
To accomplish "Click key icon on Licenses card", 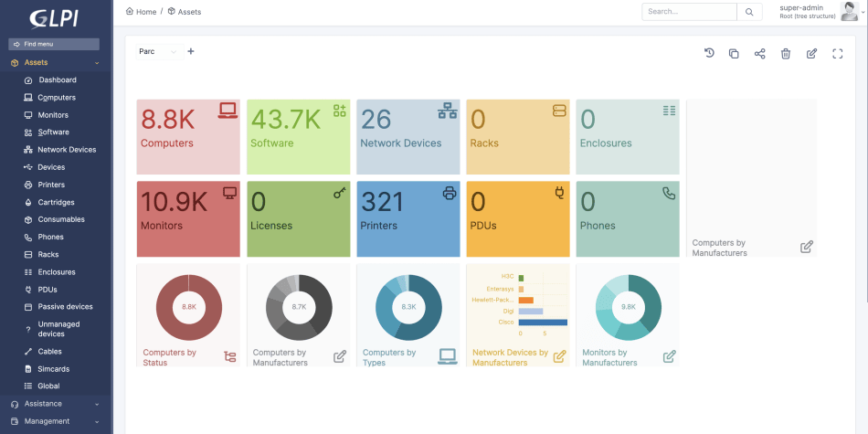I will pos(340,193).
